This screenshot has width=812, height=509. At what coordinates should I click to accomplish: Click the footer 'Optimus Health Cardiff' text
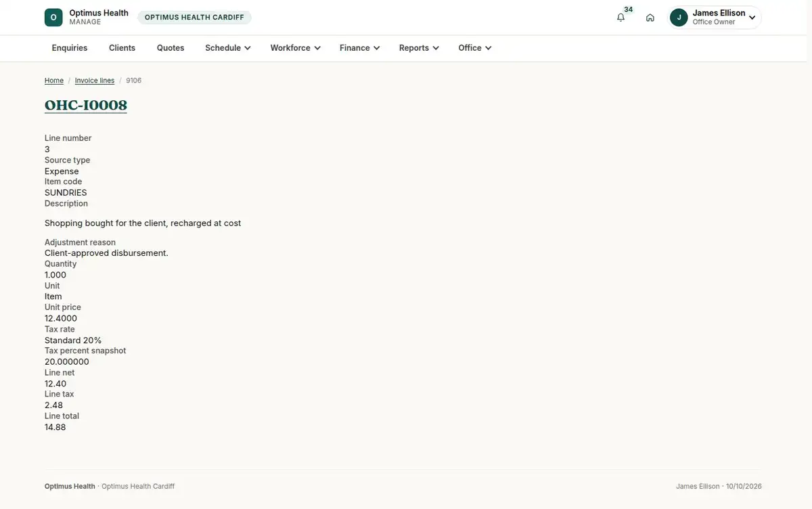pyautogui.click(x=138, y=487)
